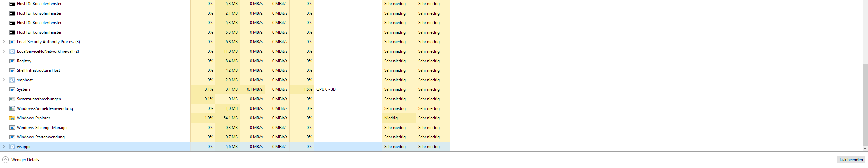The width and height of the screenshot is (868, 168).
Task: Click the Local Security Authority Process icon
Action: [12, 42]
